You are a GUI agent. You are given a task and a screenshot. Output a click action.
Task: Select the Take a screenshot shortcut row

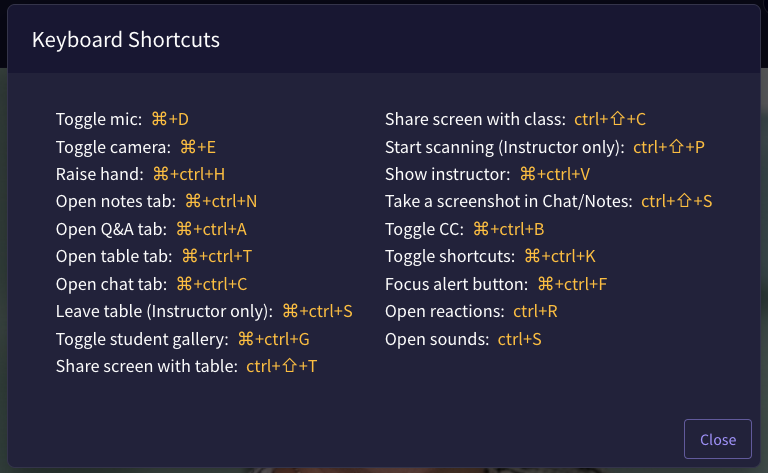pos(548,201)
